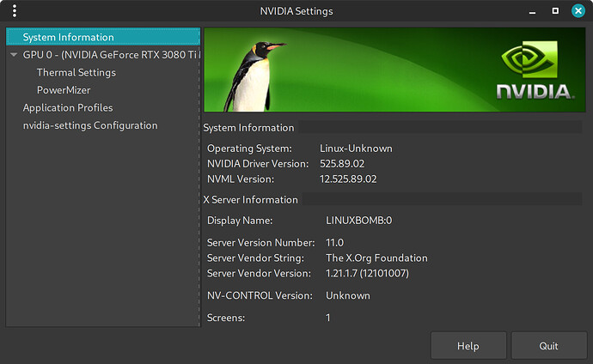This screenshot has width=593, height=364.
Task: Click the Screens label
Action: coord(226,318)
